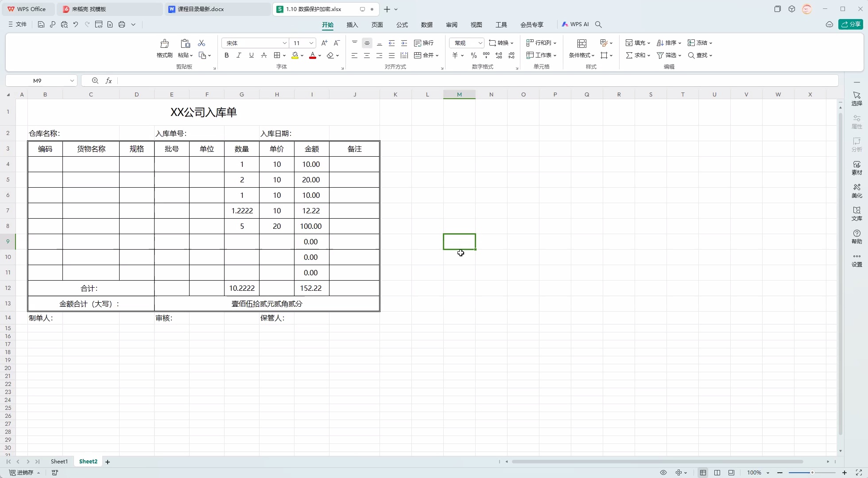Open the 会员专享 menu item
This screenshot has height=478, width=868.
click(x=532, y=25)
